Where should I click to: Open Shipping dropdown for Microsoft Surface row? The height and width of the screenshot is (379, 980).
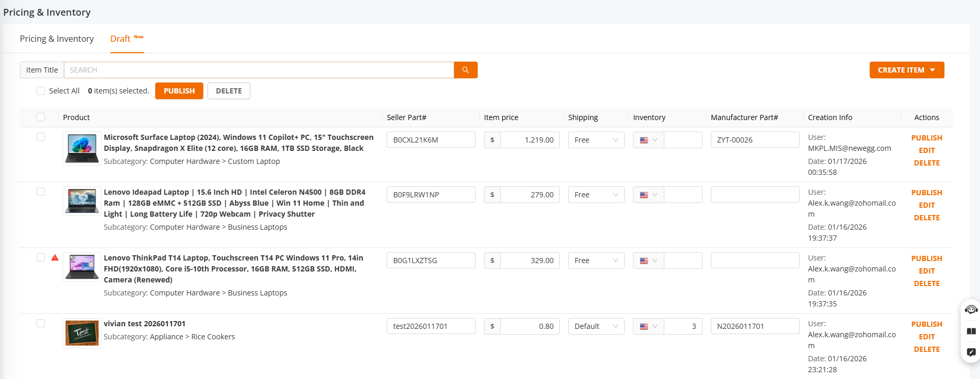(x=596, y=140)
